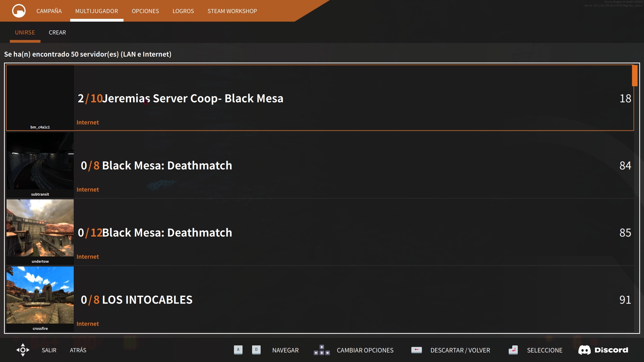This screenshot has height=362, width=644.
Task: Click the undertow map name label
Action: 40,261
